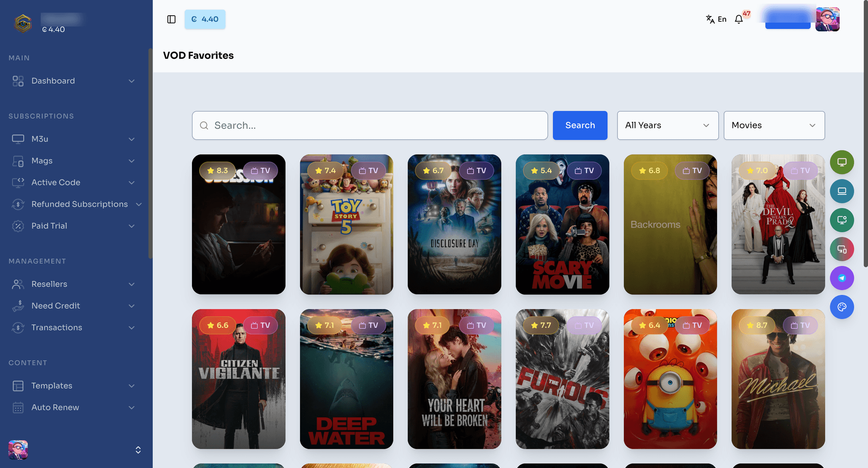Click the SUBSCRIPTIONS section label
868x468 pixels.
41,116
